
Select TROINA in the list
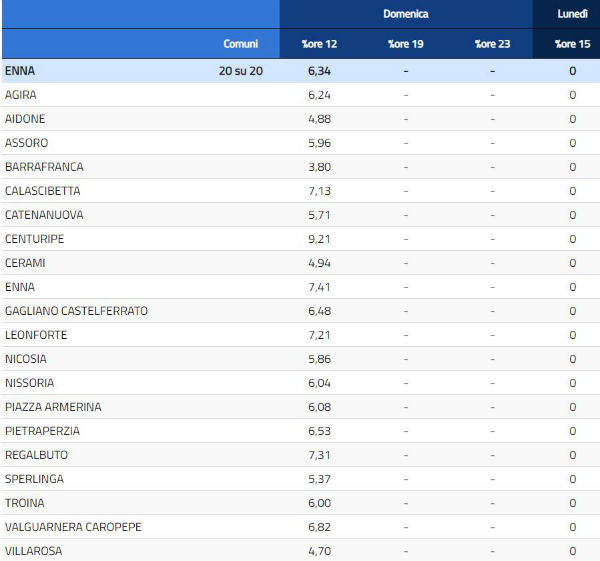point(24,503)
